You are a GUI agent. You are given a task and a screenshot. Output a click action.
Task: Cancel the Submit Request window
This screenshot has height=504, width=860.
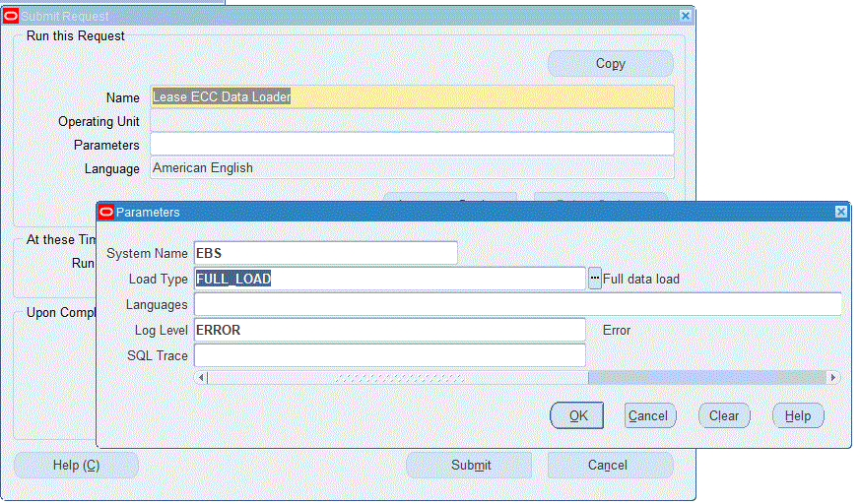click(x=610, y=465)
